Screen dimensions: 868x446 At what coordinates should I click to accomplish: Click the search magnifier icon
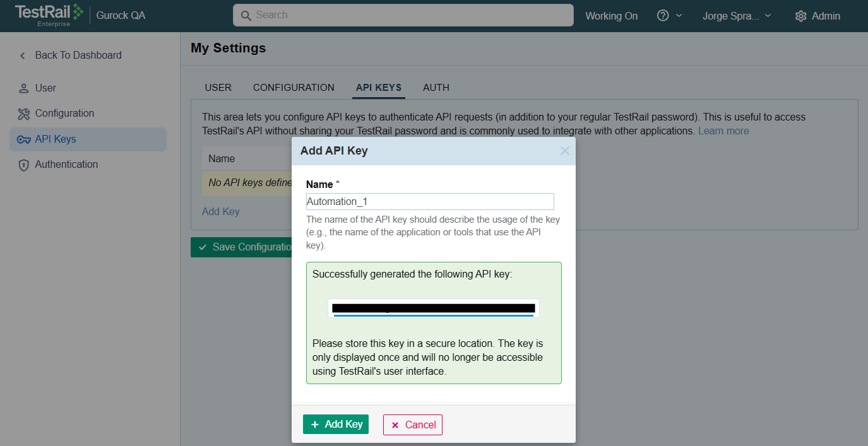pyautogui.click(x=246, y=15)
